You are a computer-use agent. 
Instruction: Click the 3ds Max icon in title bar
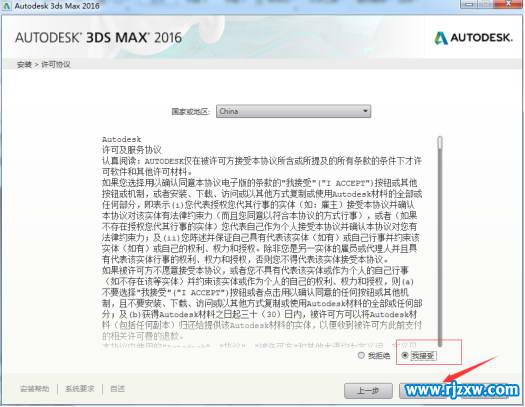(7, 5)
